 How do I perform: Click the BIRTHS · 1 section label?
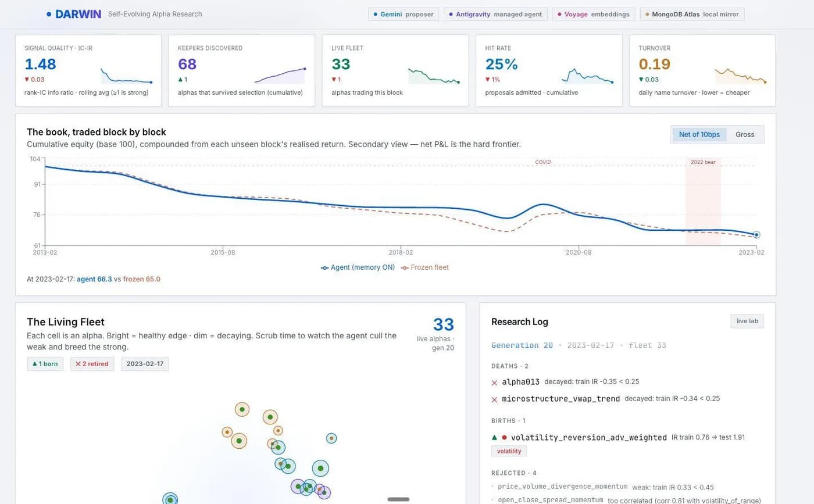[508, 420]
